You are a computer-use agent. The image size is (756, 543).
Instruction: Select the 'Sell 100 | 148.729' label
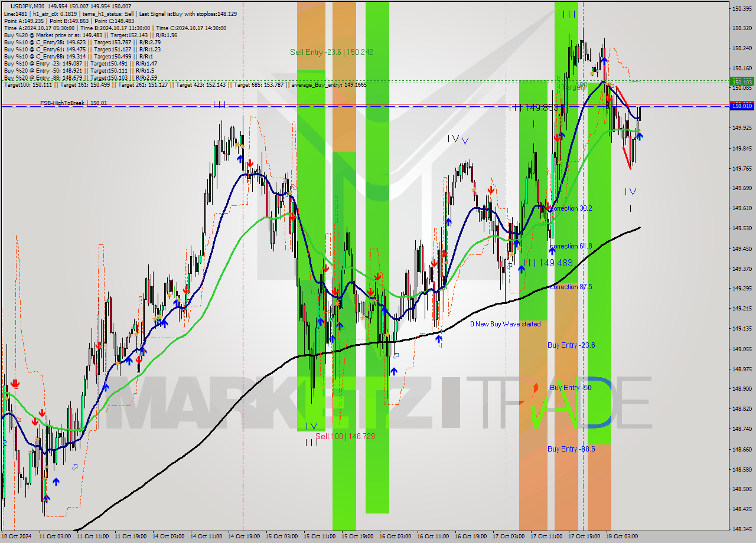[x=345, y=436]
